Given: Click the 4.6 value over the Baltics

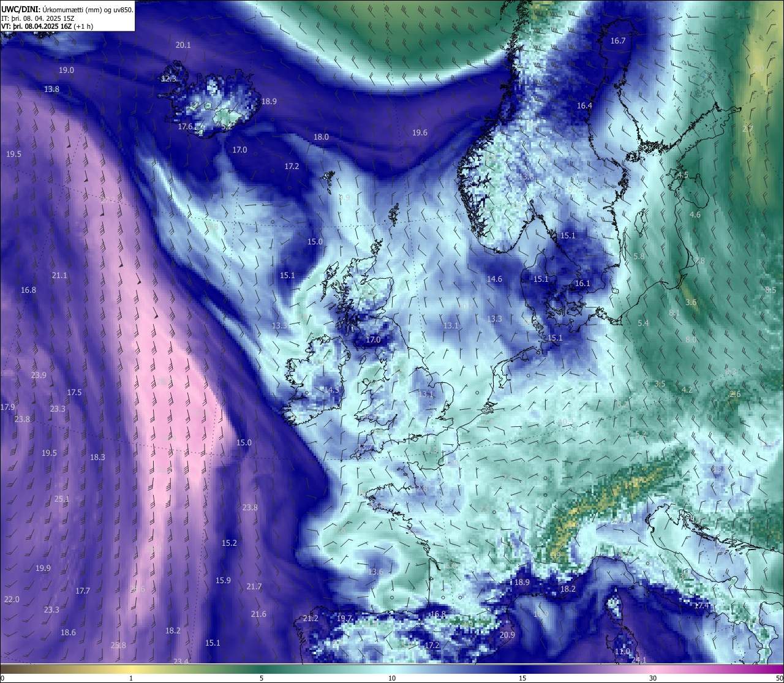Looking at the screenshot, I should (695, 215).
